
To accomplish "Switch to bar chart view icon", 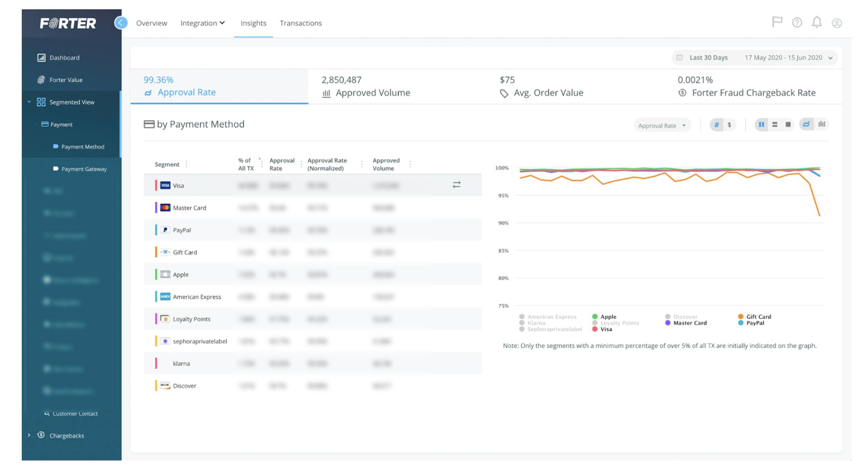I will (x=822, y=124).
